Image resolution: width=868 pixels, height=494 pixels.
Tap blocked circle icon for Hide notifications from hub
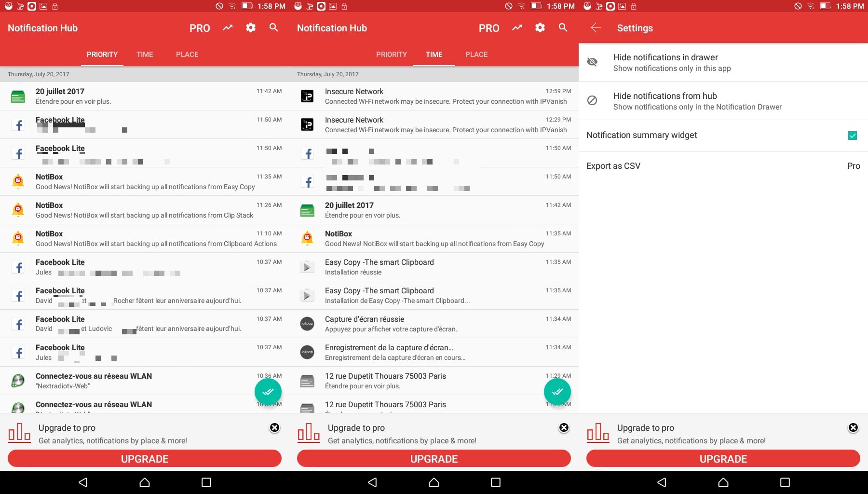pyautogui.click(x=592, y=100)
